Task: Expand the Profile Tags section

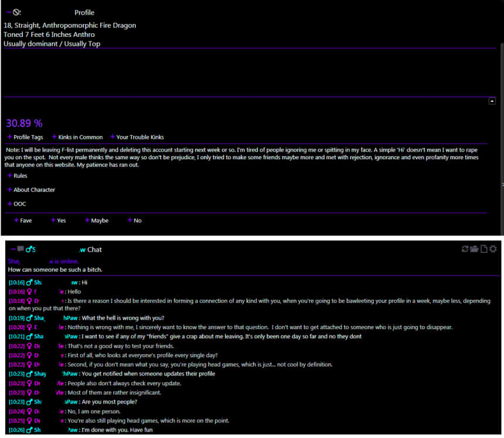Action: tap(25, 137)
